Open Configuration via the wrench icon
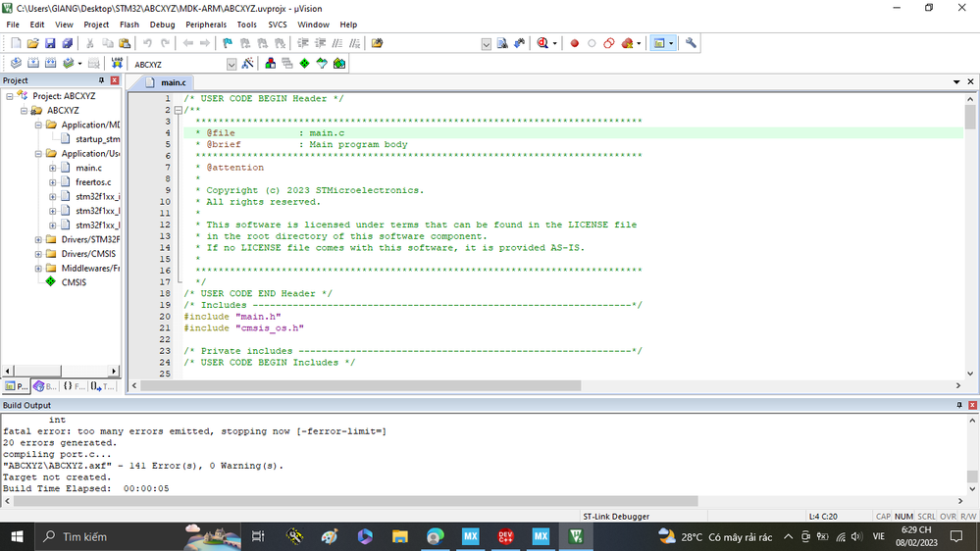The height and width of the screenshot is (551, 980). click(x=691, y=43)
